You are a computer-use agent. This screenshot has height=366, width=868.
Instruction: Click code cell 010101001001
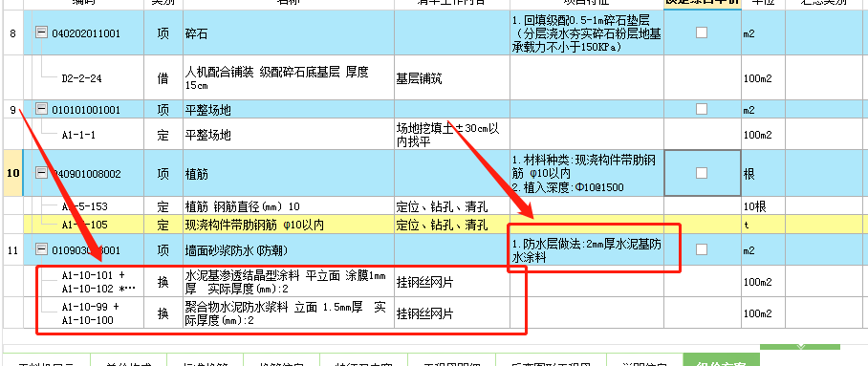click(86, 110)
